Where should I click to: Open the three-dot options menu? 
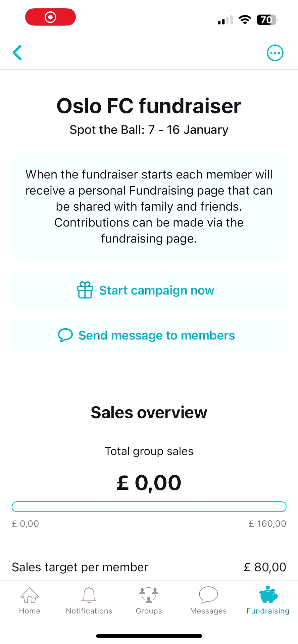[x=275, y=53]
